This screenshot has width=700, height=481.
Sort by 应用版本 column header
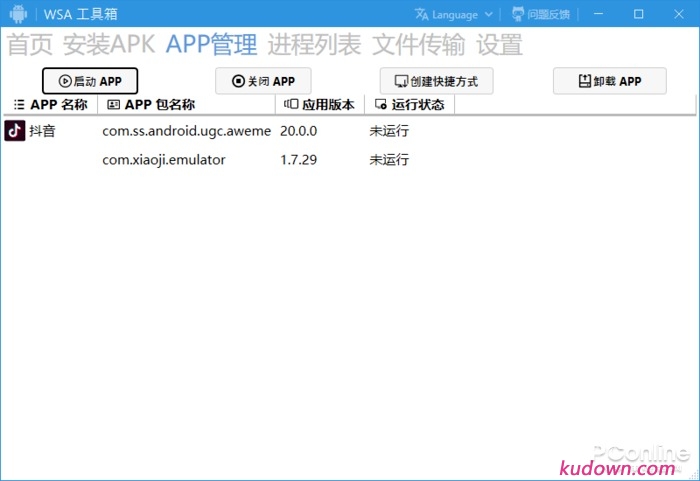point(320,105)
